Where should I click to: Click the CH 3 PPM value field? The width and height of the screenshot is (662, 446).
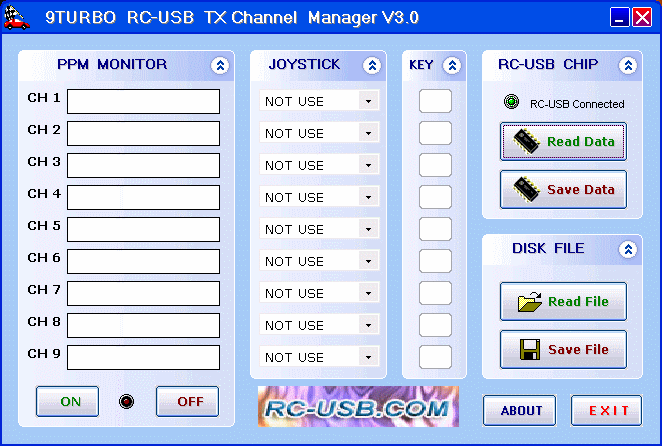(144, 165)
